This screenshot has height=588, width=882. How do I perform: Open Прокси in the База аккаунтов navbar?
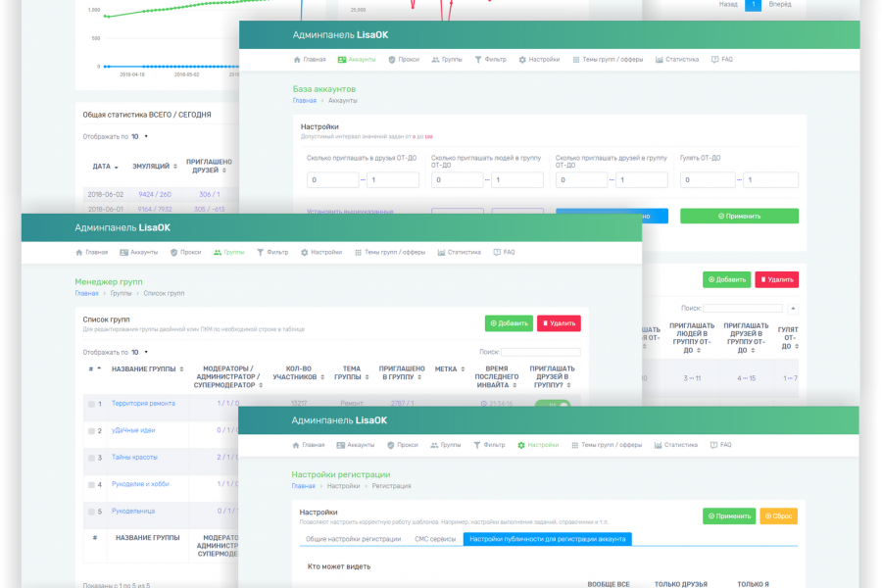click(404, 60)
